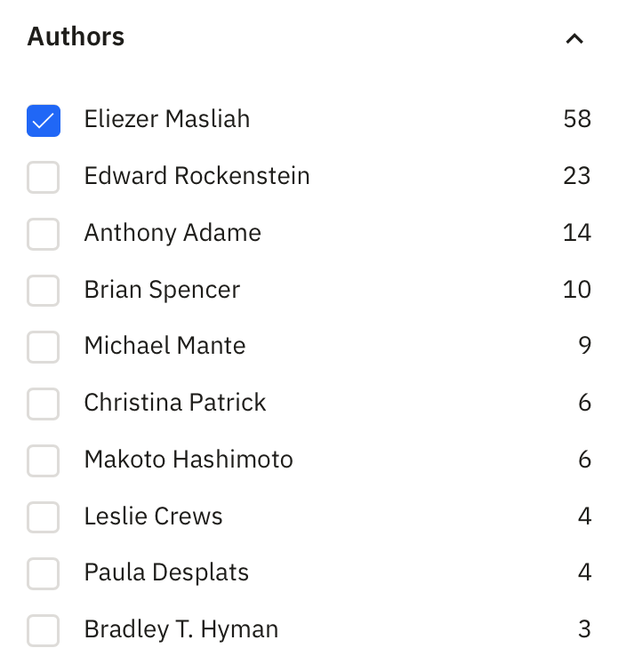The width and height of the screenshot is (626, 672).
Task: Enable the Michael Mante filter checkbox
Action: [x=44, y=347]
